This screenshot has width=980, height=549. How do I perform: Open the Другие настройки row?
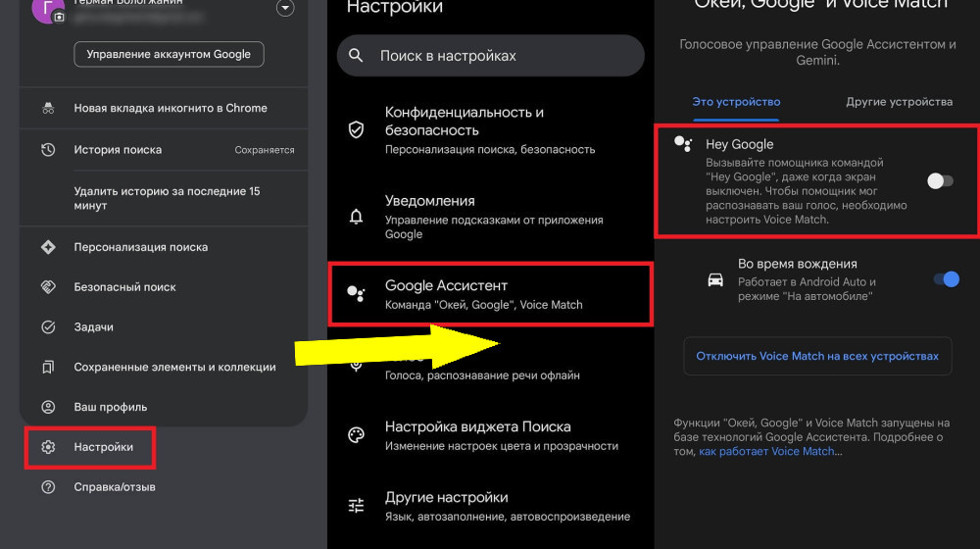point(491,506)
